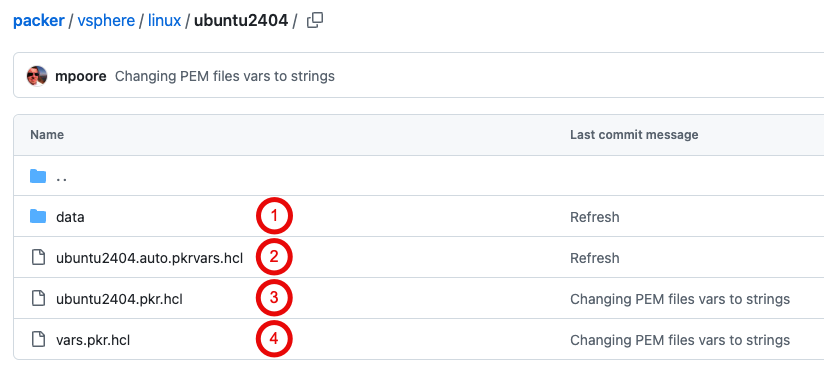Open the packer breadcrumb link
This screenshot has width=824, height=374.
point(39,21)
